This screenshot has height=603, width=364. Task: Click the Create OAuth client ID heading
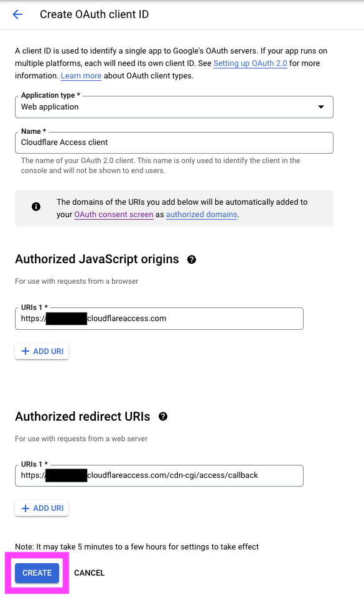click(94, 14)
